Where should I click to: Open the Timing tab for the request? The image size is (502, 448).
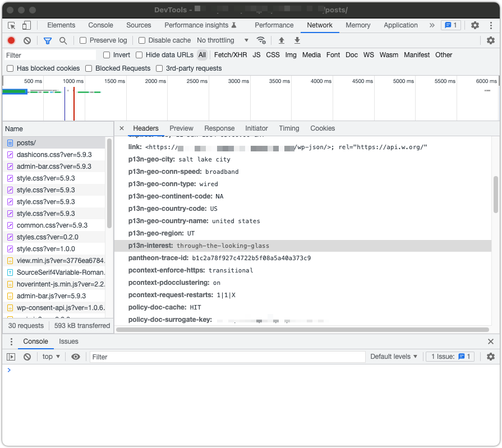point(289,128)
